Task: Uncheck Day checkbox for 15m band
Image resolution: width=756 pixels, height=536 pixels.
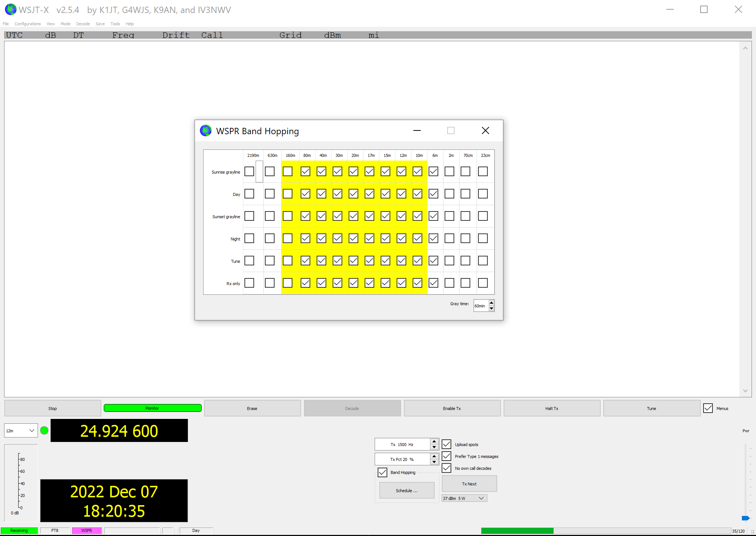Action: (x=385, y=194)
